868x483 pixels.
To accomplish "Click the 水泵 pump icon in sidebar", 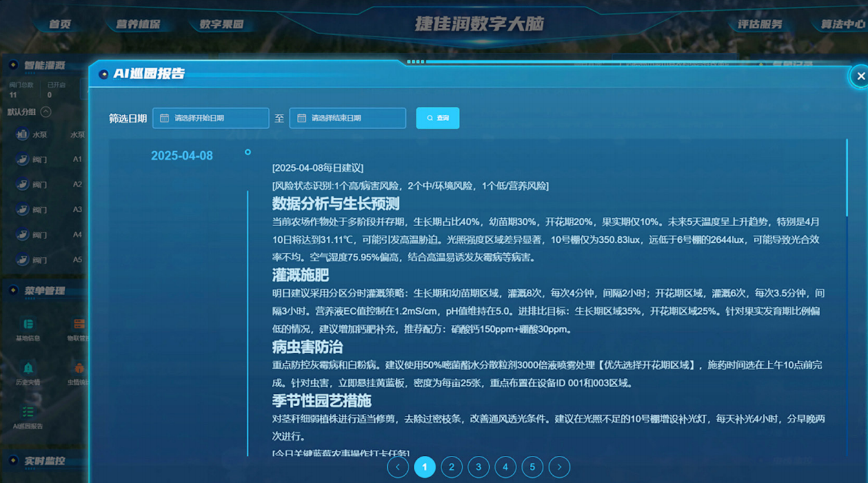I will pyautogui.click(x=23, y=134).
